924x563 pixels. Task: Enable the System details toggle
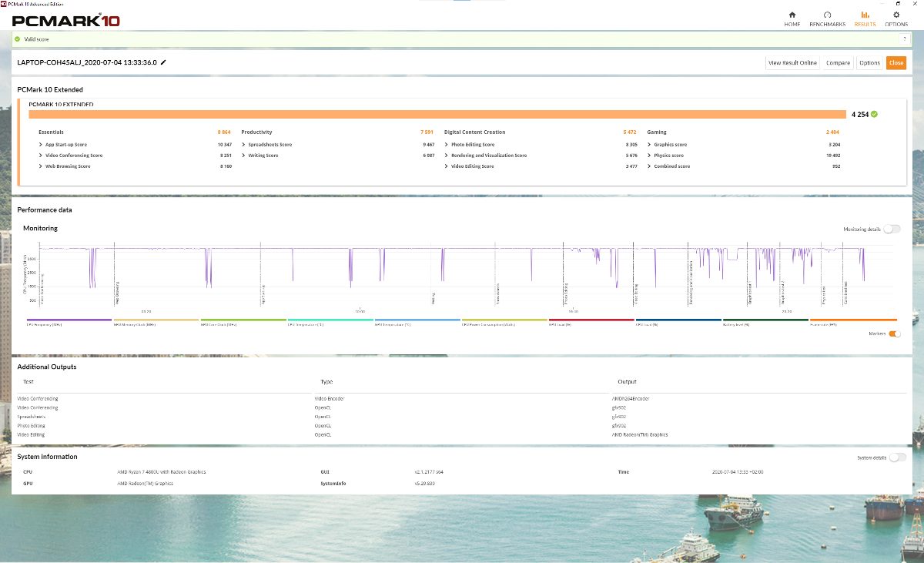[897, 457]
